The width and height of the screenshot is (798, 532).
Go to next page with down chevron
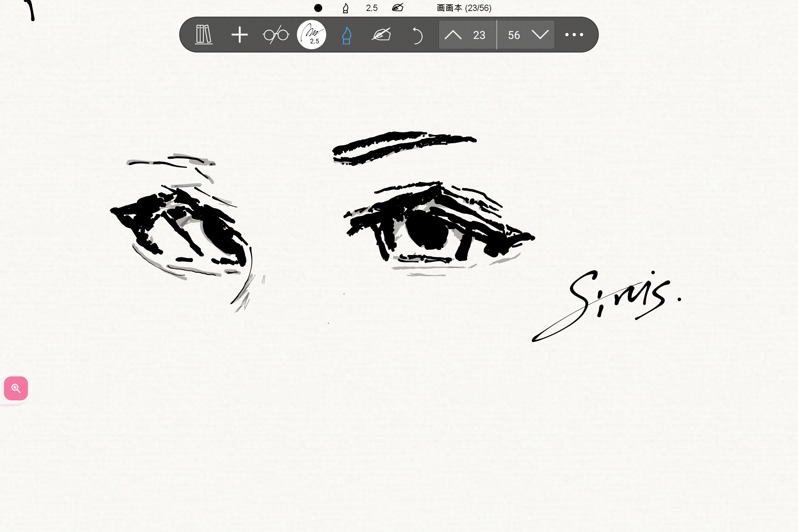point(540,35)
